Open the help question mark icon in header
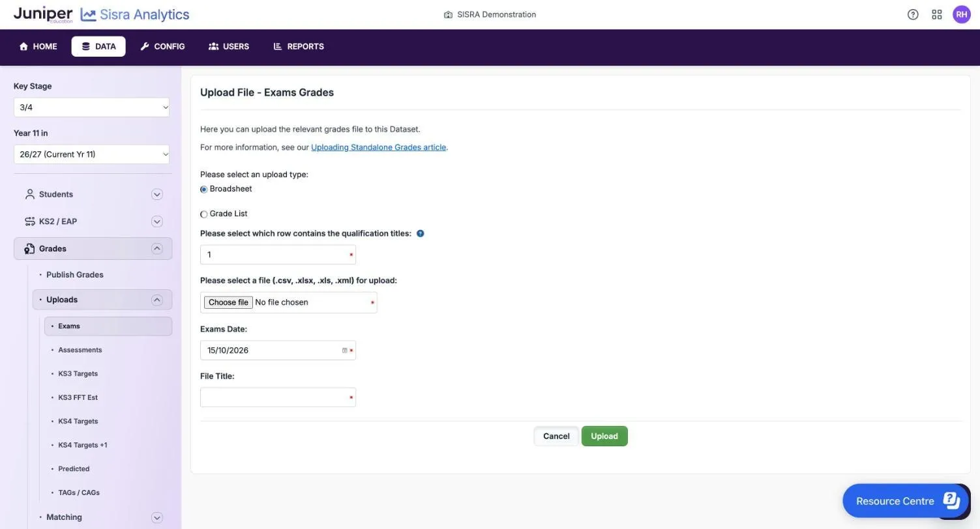This screenshot has width=980, height=529. 913,14
